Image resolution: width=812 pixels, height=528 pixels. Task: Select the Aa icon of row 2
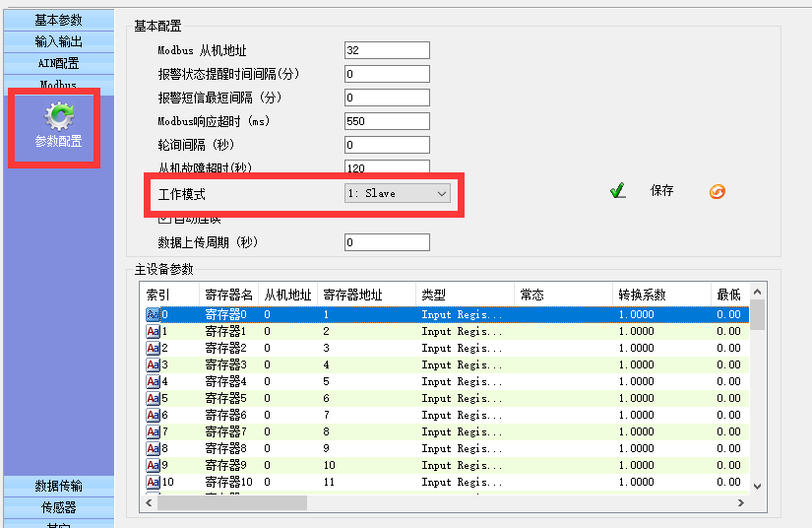[x=154, y=348]
